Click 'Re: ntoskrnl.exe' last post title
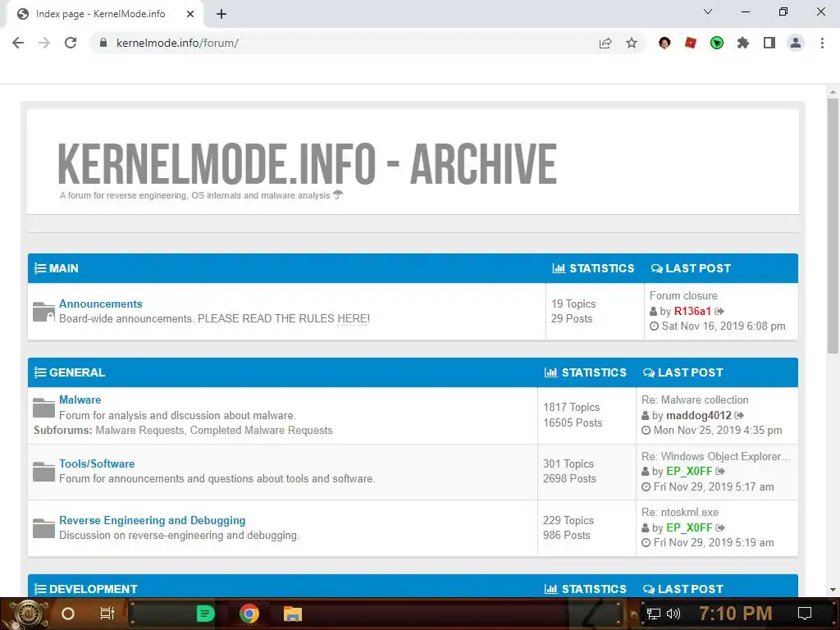The width and height of the screenshot is (840, 630). click(x=680, y=513)
